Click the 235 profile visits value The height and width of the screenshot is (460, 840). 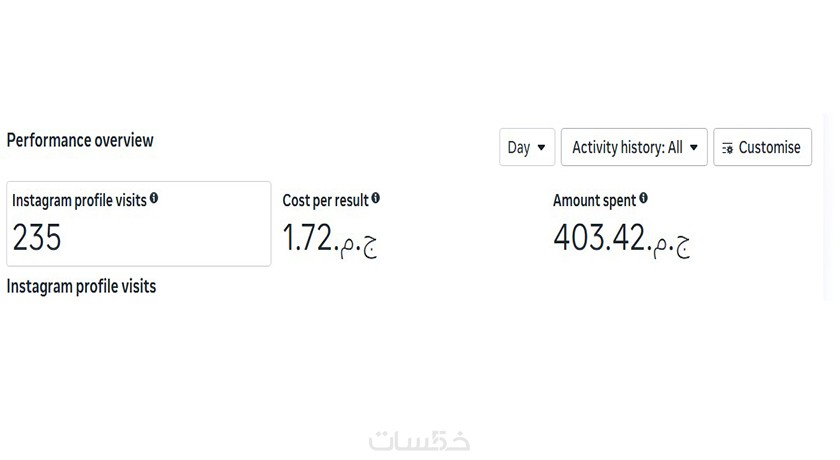click(37, 238)
